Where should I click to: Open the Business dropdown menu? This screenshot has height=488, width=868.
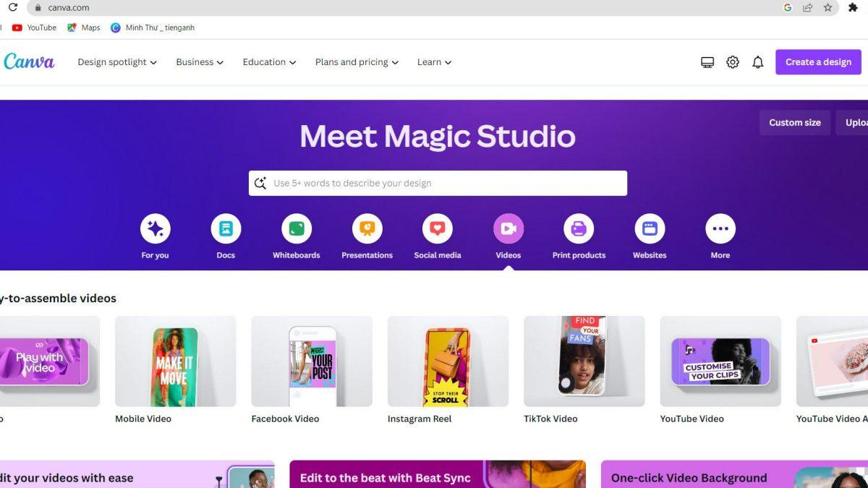point(199,62)
